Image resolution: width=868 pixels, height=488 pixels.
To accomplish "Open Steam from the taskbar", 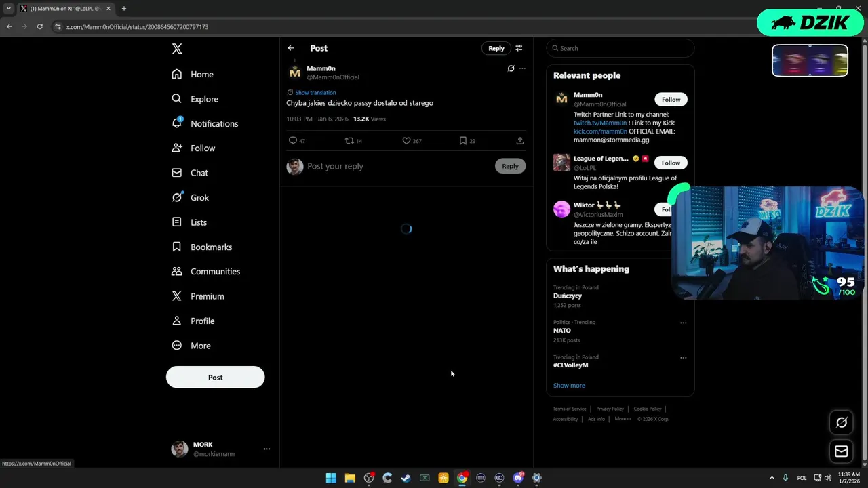I will 406,478.
